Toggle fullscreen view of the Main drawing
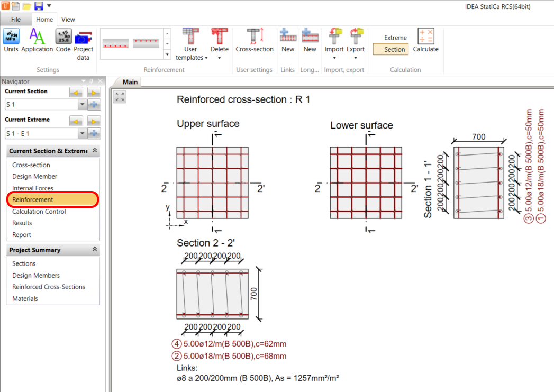The height and width of the screenshot is (392, 554). (120, 96)
